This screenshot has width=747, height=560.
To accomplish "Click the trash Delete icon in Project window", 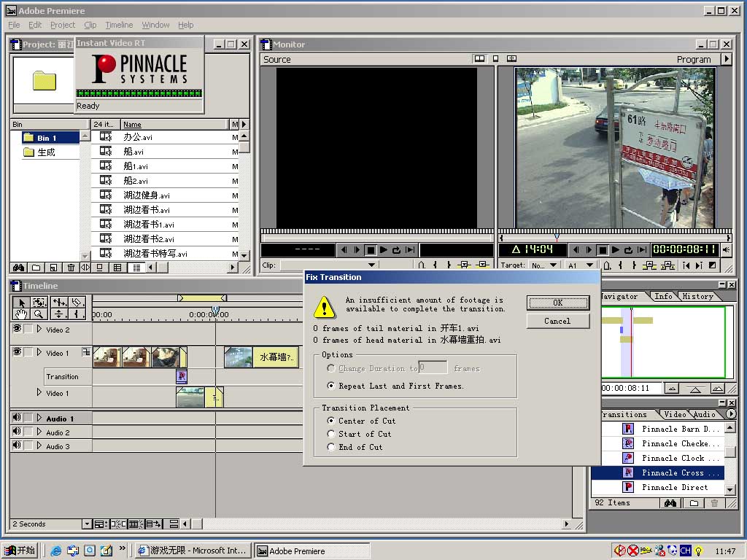I will pos(71,268).
